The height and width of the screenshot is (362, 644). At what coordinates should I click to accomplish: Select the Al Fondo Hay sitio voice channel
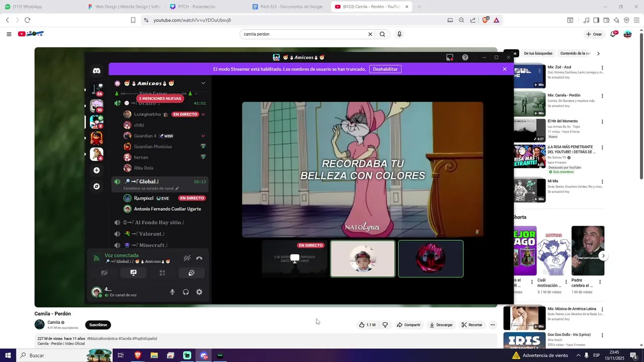click(160, 222)
